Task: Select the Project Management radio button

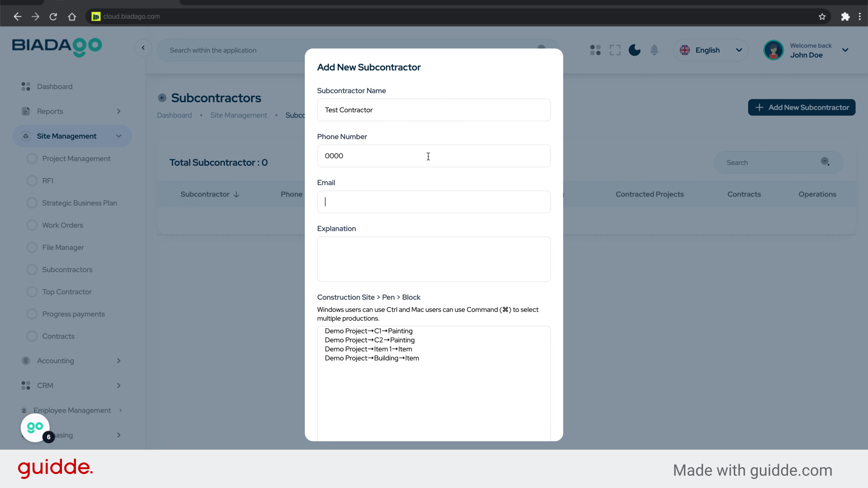Action: pyautogui.click(x=32, y=158)
